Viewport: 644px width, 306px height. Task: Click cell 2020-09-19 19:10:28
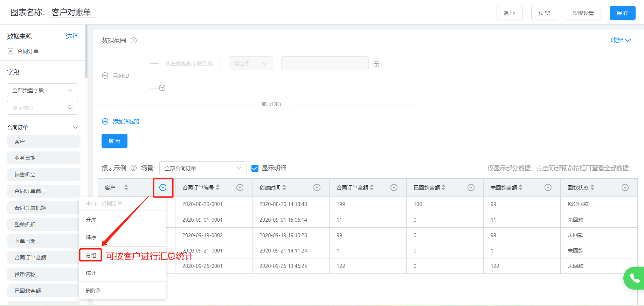pos(283,235)
